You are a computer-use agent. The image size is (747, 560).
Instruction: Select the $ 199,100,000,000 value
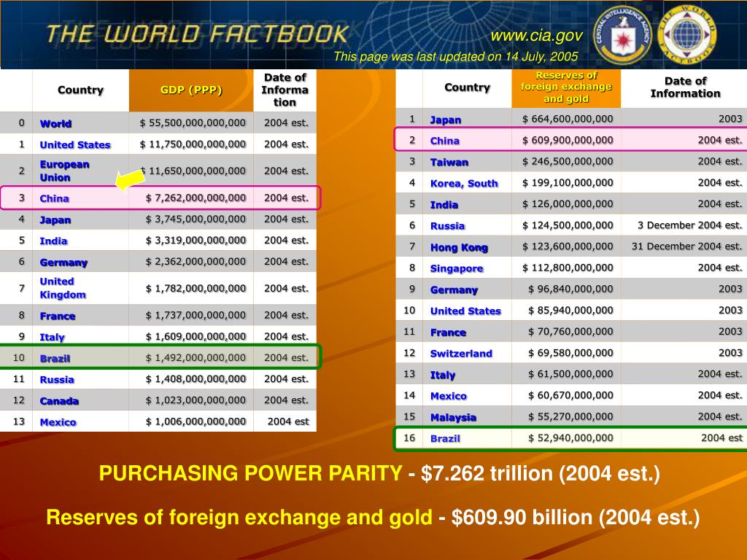[x=568, y=182]
